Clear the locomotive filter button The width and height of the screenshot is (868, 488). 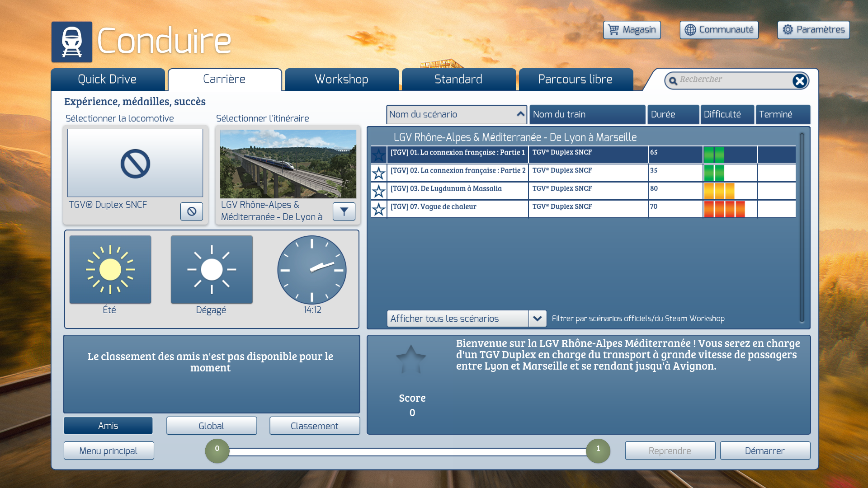192,211
